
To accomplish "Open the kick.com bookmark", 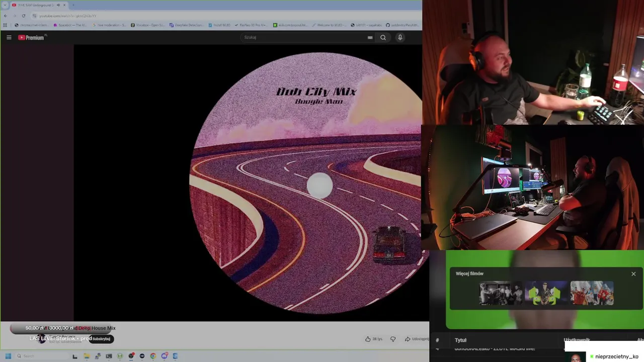I will pyautogui.click(x=290, y=25).
